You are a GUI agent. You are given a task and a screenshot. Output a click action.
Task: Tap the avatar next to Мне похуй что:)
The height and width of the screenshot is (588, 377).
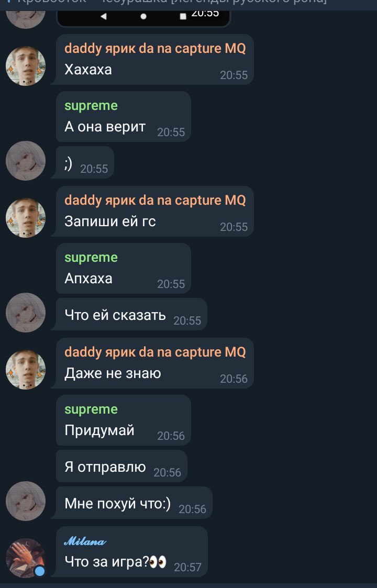coord(26,501)
